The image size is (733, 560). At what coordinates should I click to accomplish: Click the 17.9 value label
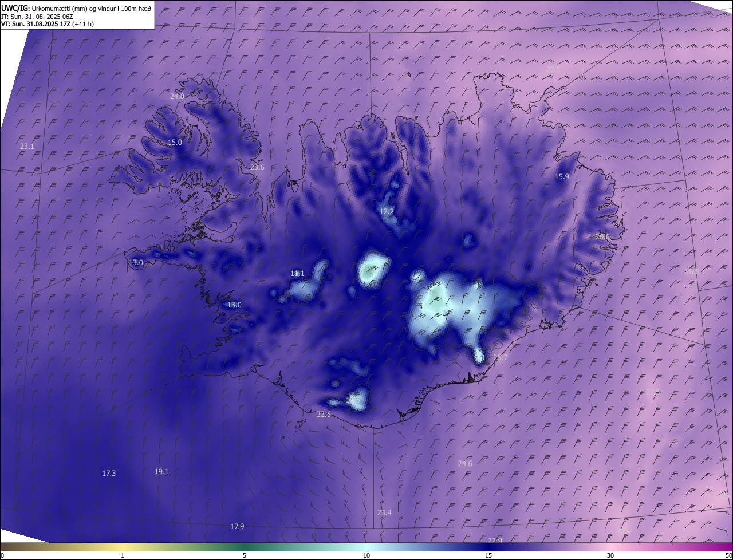tap(237, 527)
